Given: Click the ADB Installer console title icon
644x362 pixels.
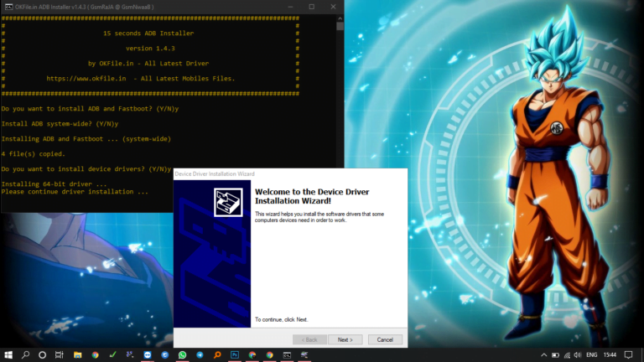Looking at the screenshot, I should tap(8, 7).
